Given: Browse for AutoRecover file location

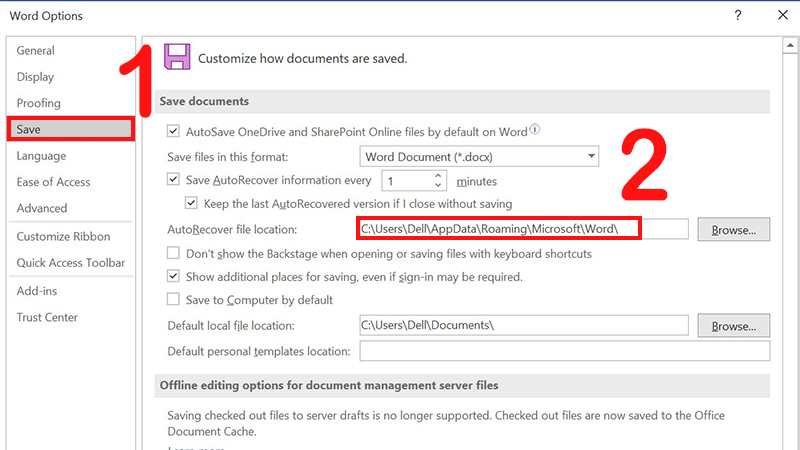Looking at the screenshot, I should pos(734,230).
